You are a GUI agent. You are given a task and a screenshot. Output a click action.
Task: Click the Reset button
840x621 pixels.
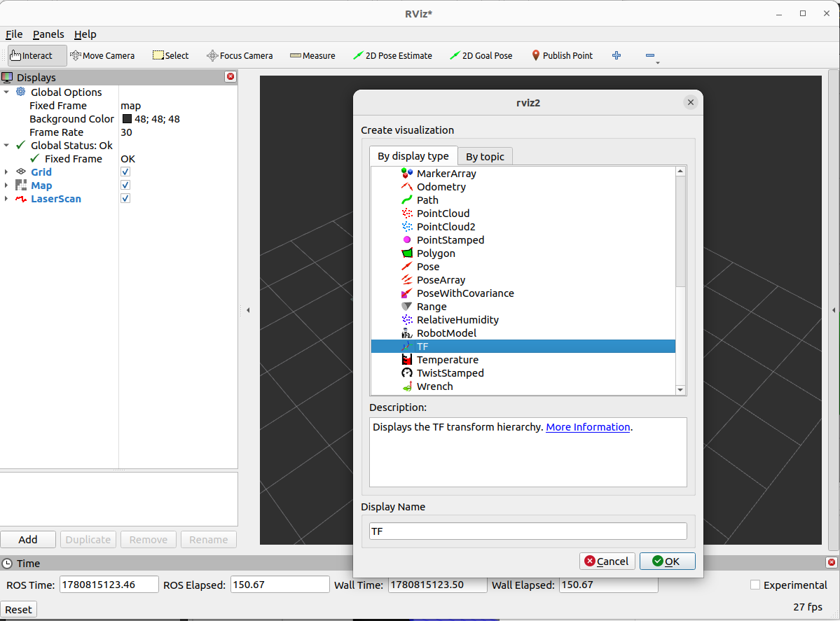tap(19, 609)
